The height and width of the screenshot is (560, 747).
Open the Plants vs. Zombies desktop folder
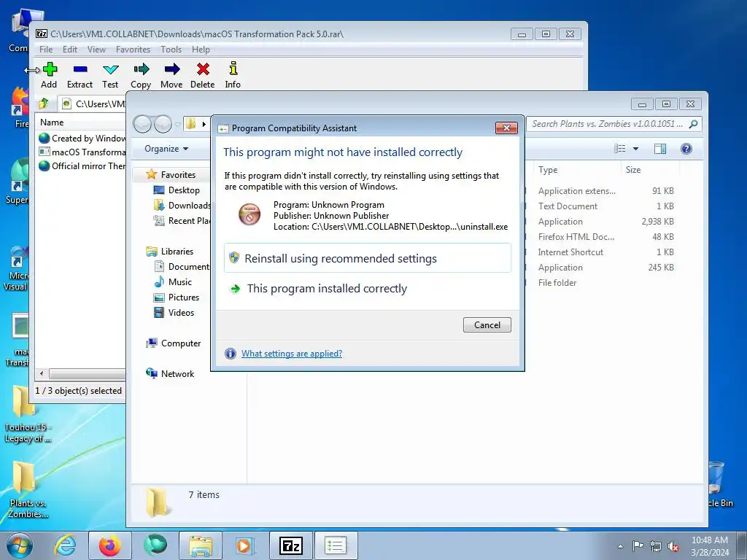26,489
